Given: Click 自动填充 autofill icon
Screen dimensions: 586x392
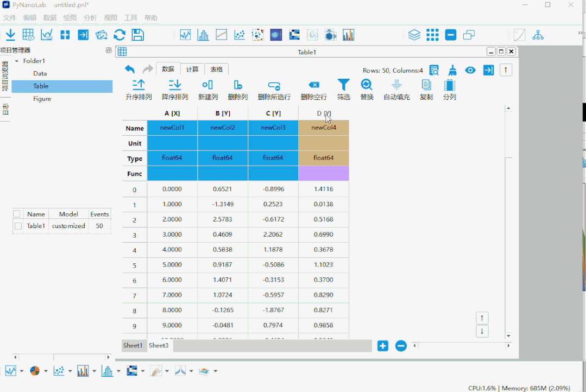Looking at the screenshot, I should tap(396, 85).
